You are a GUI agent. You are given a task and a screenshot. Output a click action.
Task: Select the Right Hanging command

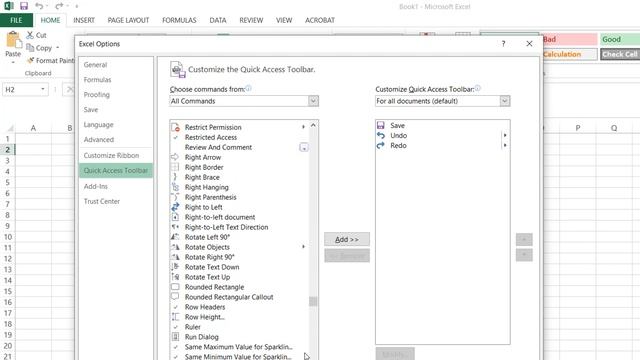point(239,187)
